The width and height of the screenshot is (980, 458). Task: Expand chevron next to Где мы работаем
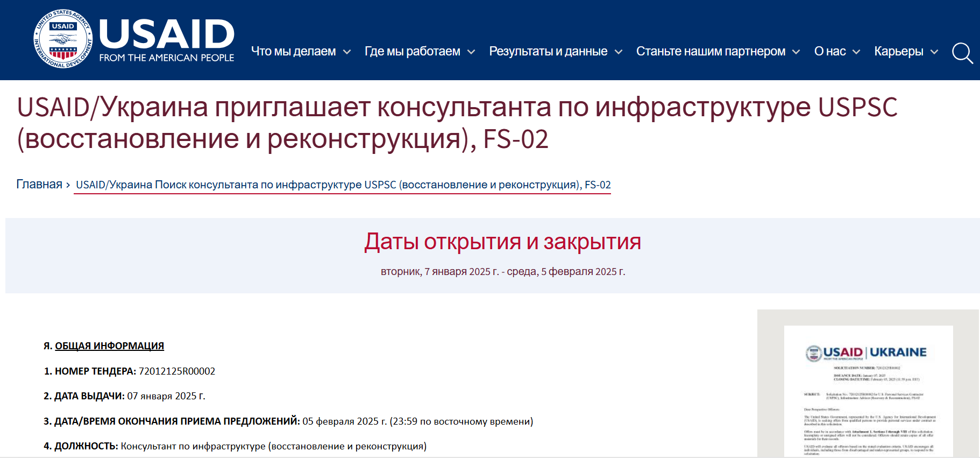tap(471, 52)
